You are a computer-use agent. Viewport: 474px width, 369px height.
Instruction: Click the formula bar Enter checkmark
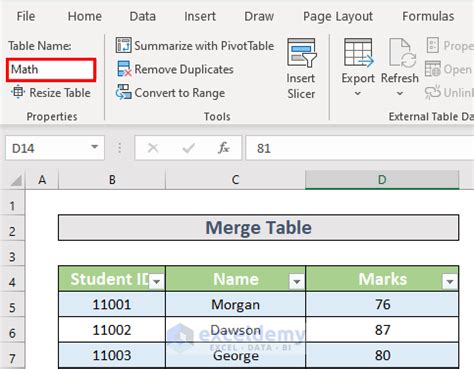coord(189,148)
